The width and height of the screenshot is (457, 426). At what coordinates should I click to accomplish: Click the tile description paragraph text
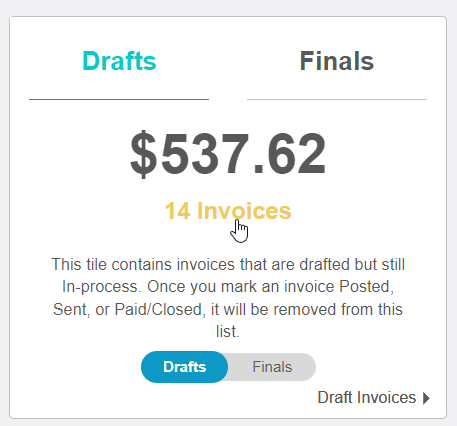click(x=228, y=298)
